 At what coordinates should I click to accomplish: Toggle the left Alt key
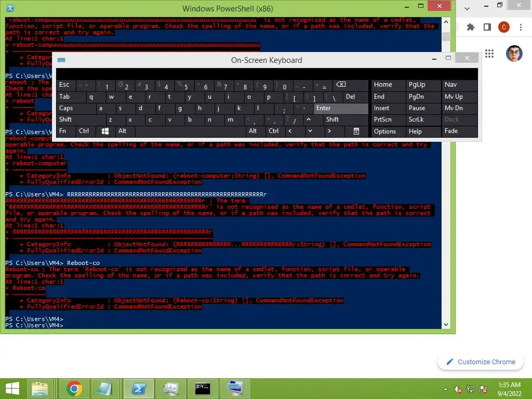(125, 131)
